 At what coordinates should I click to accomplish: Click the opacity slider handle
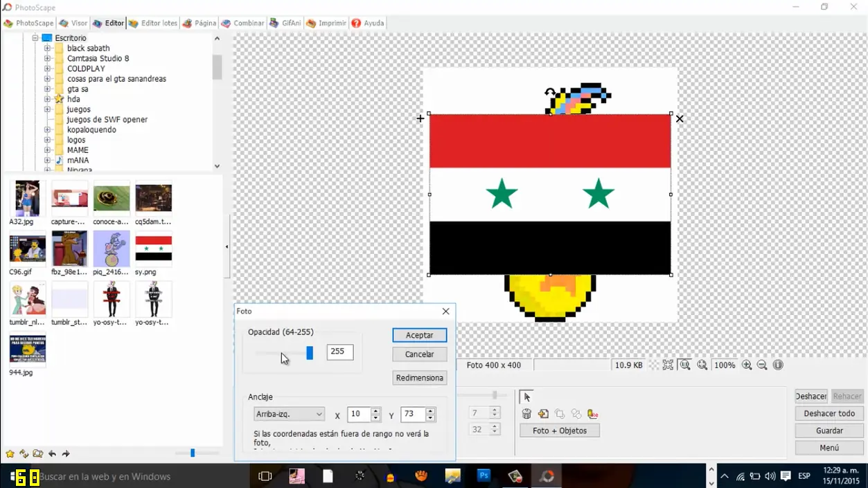[310, 353]
